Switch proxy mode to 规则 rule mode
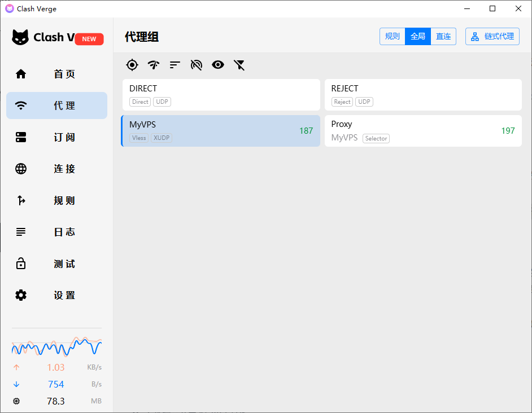This screenshot has width=532, height=413. (392, 36)
